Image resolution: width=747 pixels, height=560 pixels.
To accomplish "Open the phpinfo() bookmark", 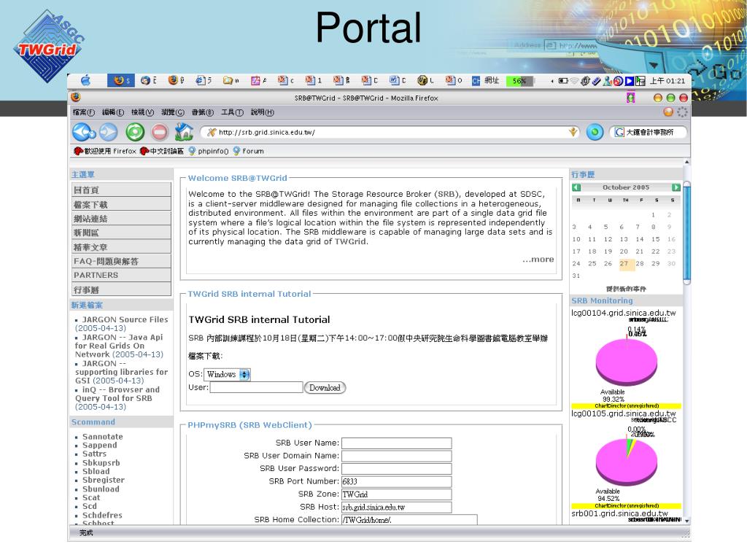I will click(x=208, y=151).
